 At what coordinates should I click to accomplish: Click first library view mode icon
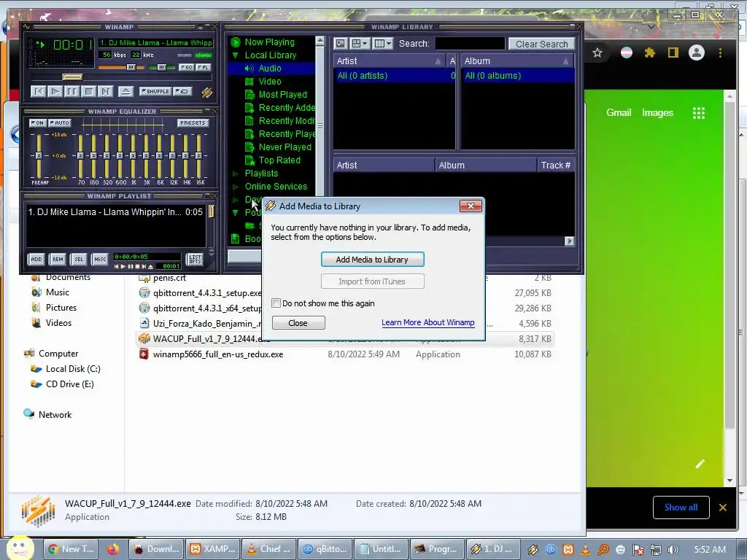pos(340,44)
